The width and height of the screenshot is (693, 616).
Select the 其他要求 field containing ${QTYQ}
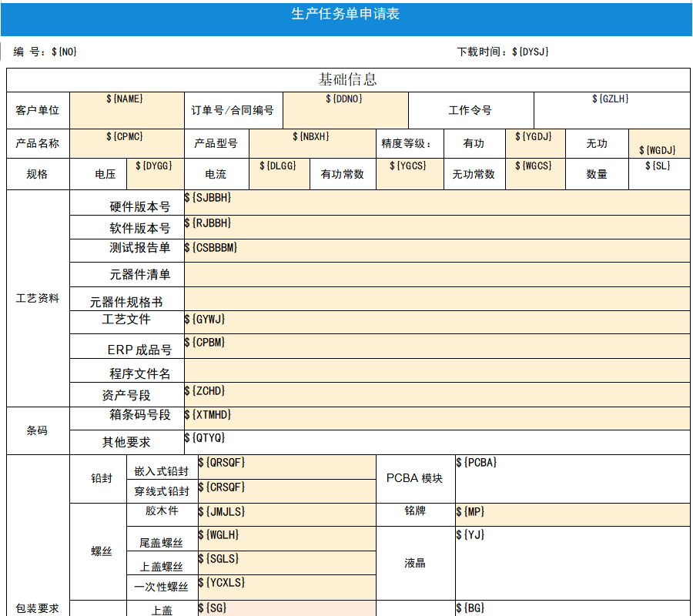437,441
